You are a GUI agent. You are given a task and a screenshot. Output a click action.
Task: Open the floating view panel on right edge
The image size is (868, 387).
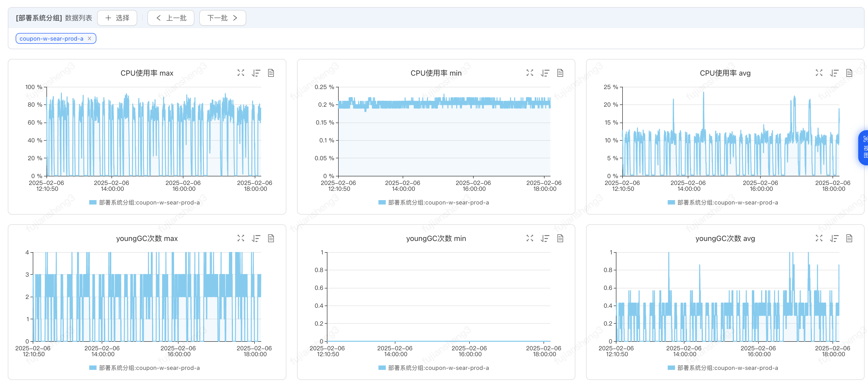tap(864, 148)
